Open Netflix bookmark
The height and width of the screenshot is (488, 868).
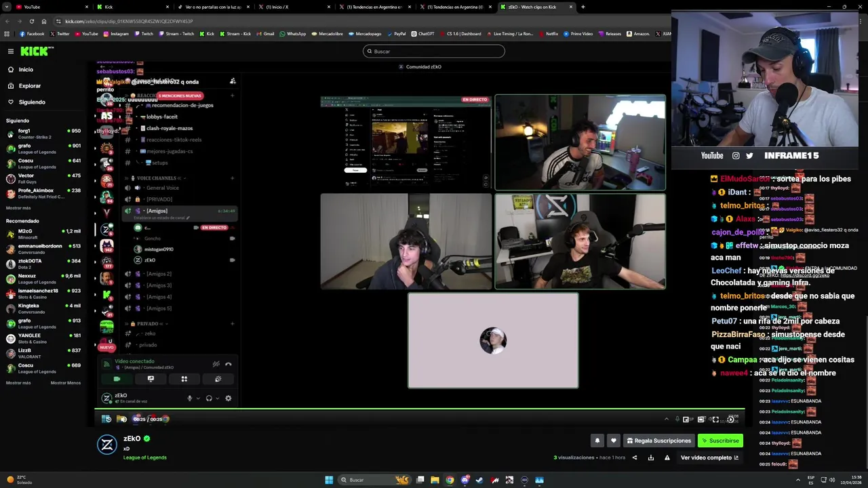point(548,34)
